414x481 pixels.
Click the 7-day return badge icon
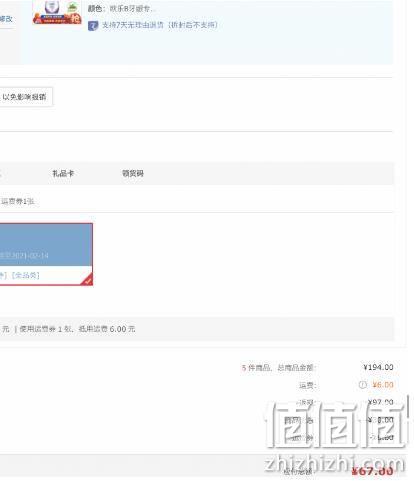(93, 26)
